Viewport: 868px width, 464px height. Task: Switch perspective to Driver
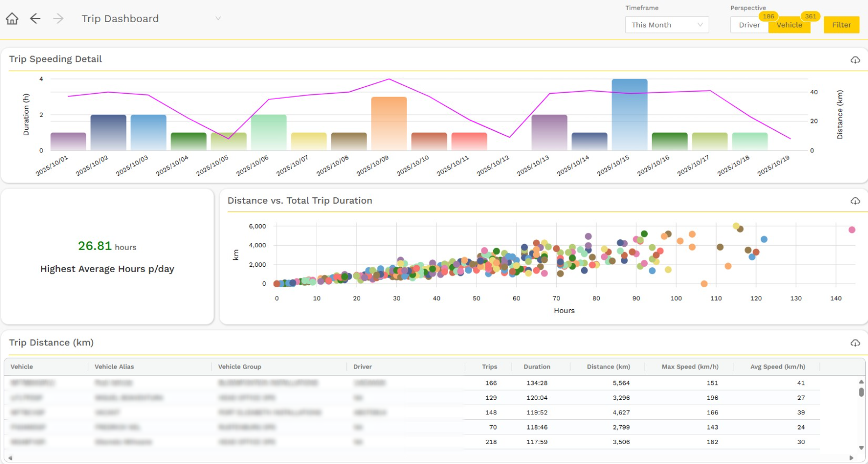[x=750, y=25]
